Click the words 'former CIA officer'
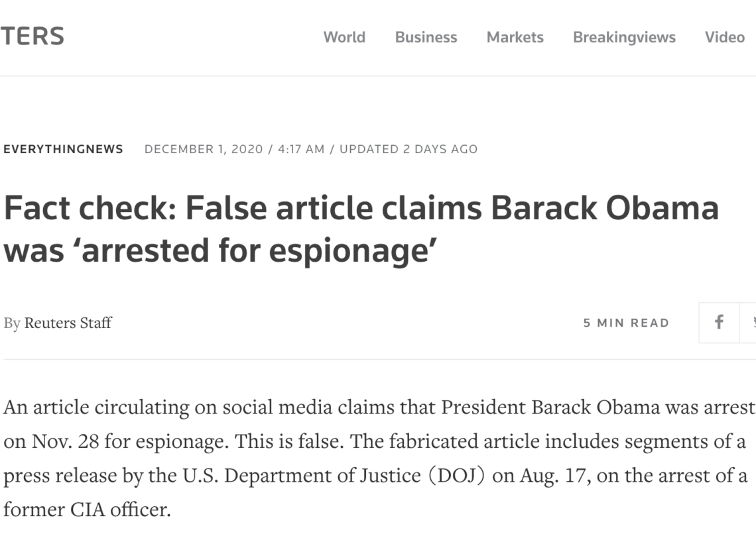 [x=88, y=510]
